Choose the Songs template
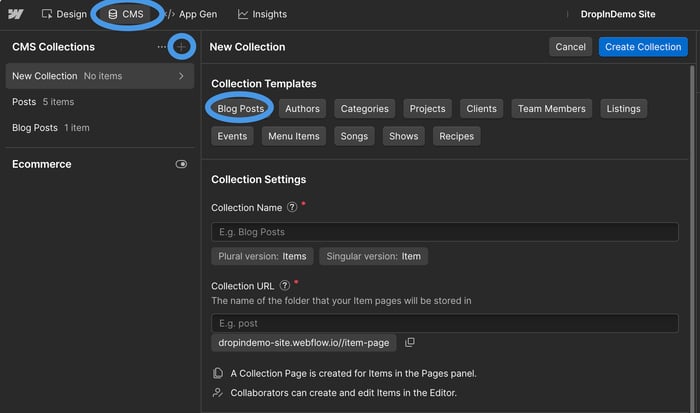The width and height of the screenshot is (700, 413). tap(354, 136)
